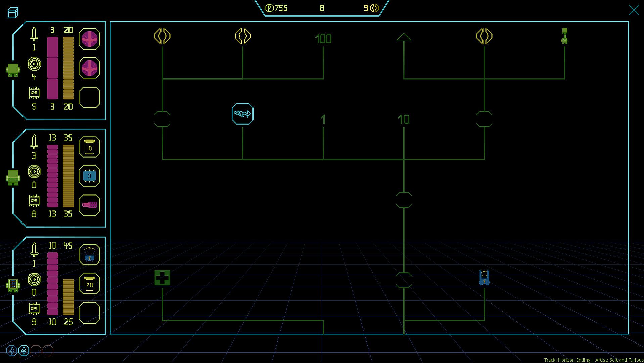Click the first robot's CPU icon showing 5
644x363 pixels.
34,93
